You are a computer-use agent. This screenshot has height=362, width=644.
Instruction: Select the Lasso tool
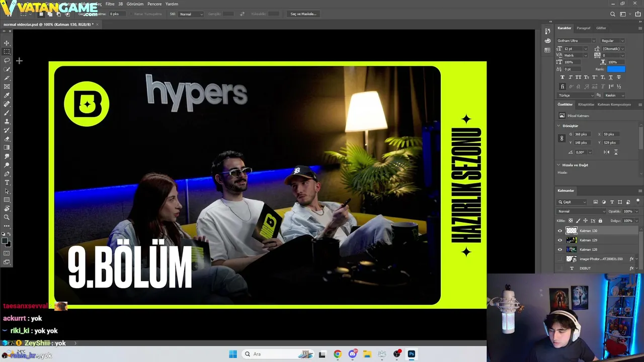point(7,60)
